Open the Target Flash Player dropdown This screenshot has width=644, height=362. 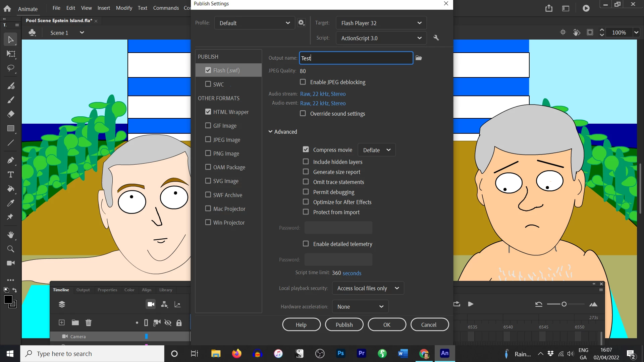pos(381,23)
